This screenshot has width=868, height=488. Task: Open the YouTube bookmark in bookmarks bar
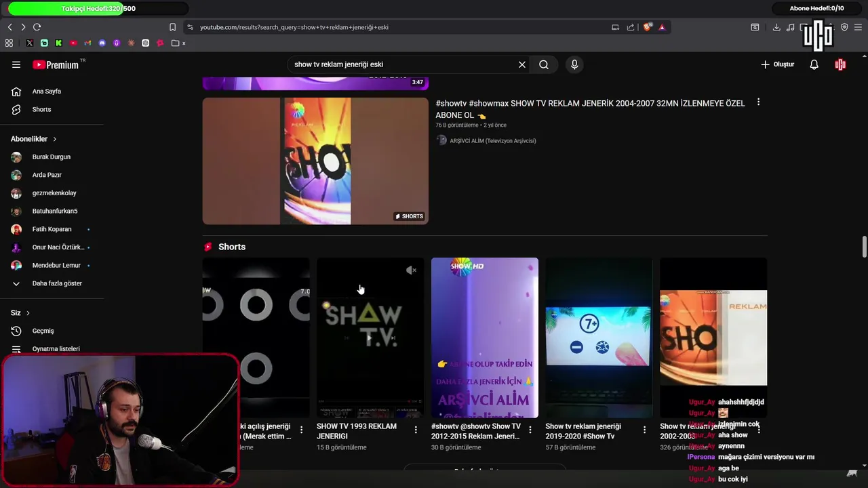coord(73,43)
